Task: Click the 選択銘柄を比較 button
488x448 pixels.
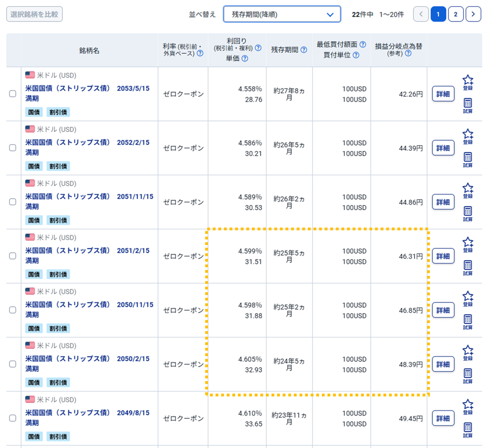Action: point(34,14)
